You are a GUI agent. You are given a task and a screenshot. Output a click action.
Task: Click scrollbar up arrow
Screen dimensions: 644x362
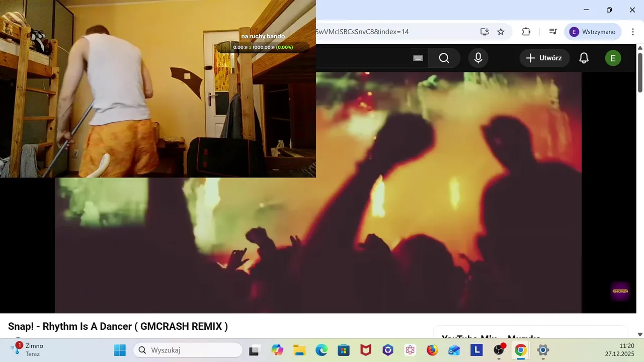pyautogui.click(x=640, y=48)
